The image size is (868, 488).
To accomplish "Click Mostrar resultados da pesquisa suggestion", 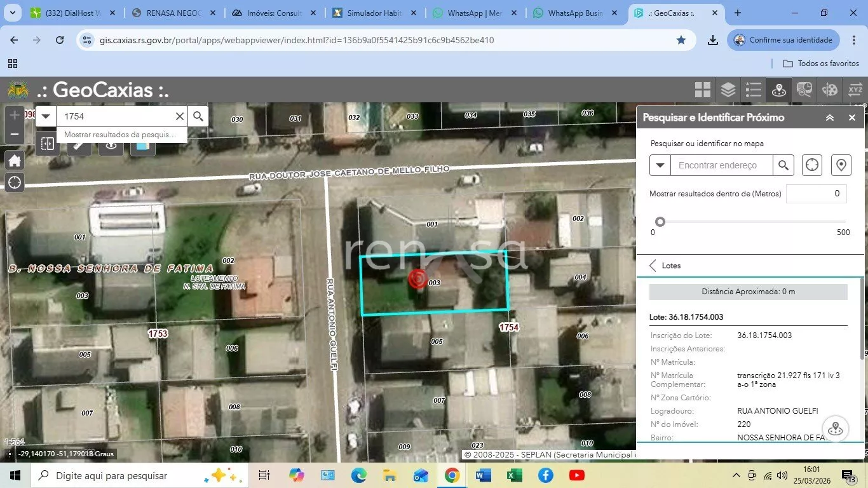I will coord(121,135).
